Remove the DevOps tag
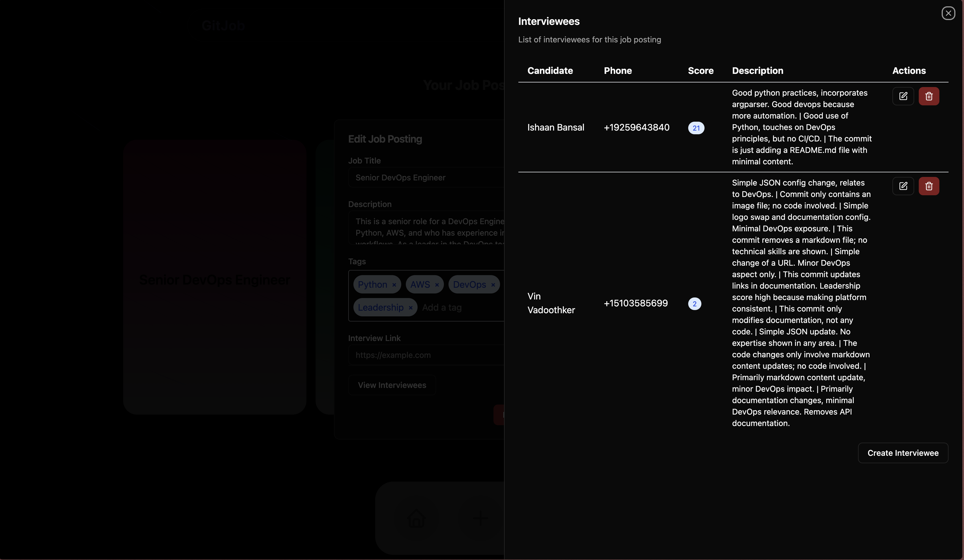 click(x=493, y=285)
